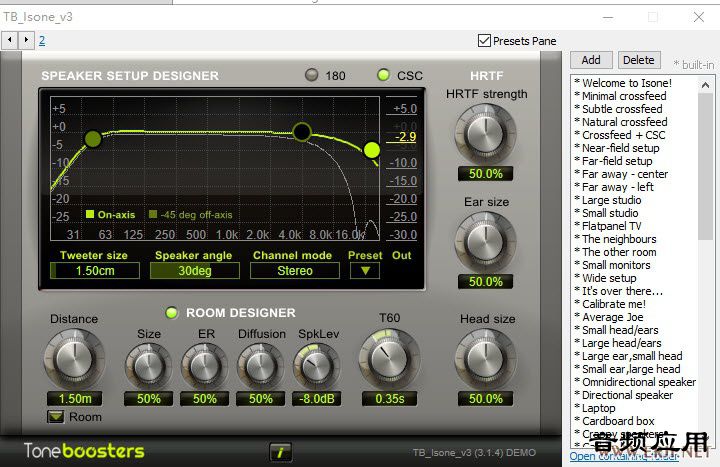The width and height of the screenshot is (720, 467).
Task: Select the Near-field setup preset
Action: coord(617,148)
